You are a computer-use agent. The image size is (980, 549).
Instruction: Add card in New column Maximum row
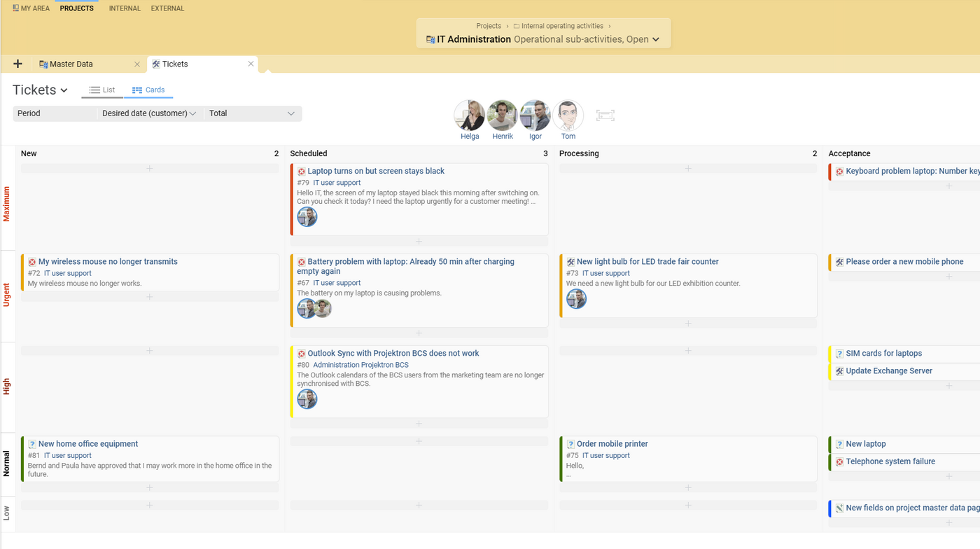click(x=150, y=169)
